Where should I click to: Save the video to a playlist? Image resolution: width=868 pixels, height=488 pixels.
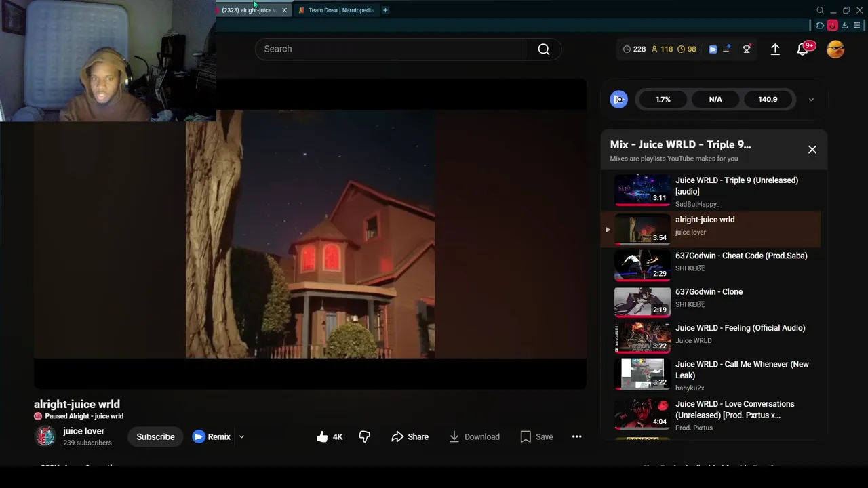point(536,436)
